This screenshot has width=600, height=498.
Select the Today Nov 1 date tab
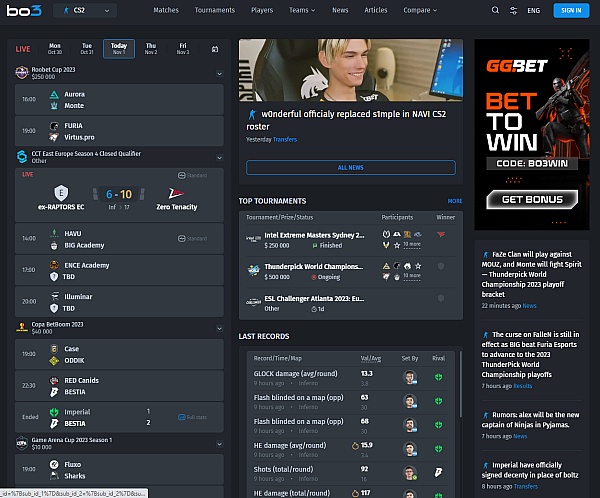[x=119, y=49]
